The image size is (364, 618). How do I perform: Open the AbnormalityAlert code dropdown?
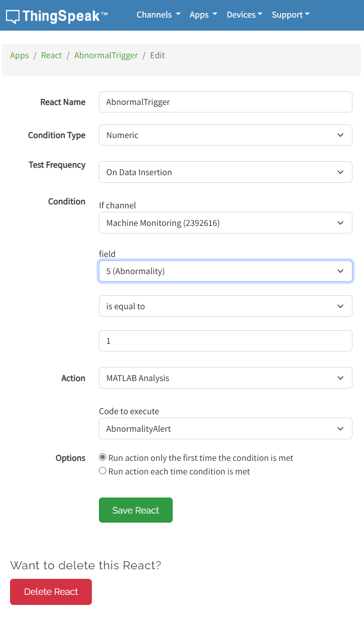(225, 429)
